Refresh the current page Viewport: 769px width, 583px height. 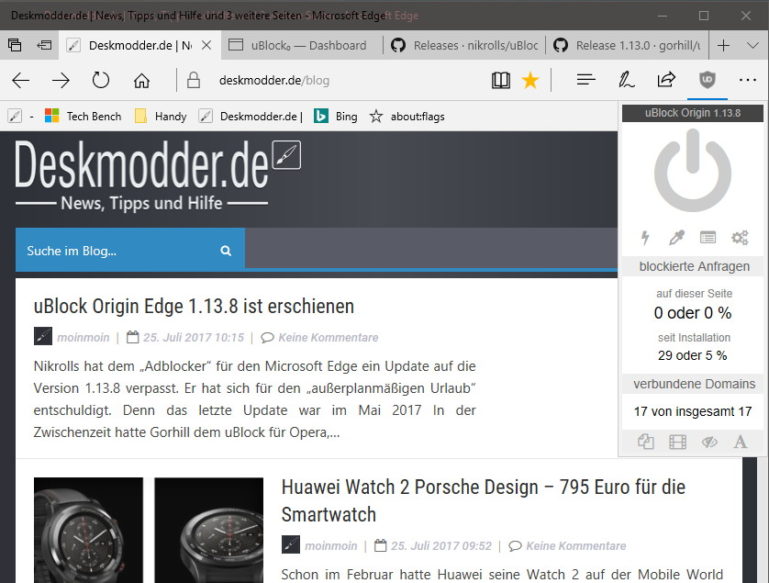coord(101,80)
